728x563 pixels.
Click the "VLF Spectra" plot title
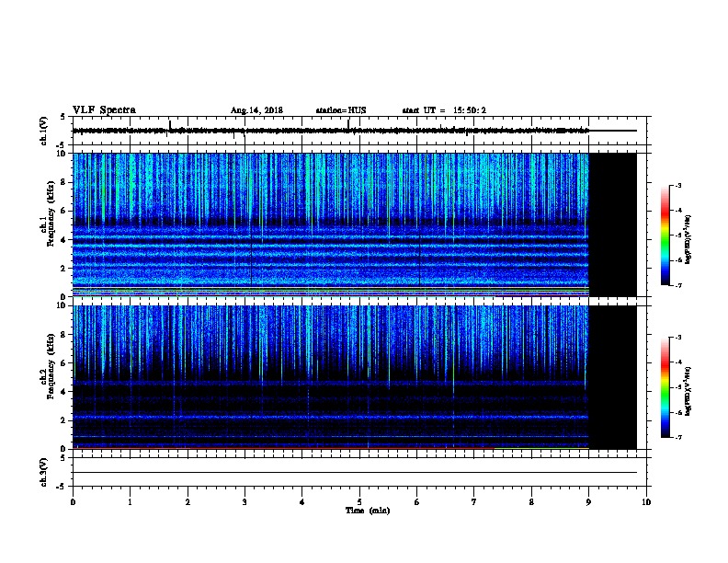pyautogui.click(x=104, y=110)
